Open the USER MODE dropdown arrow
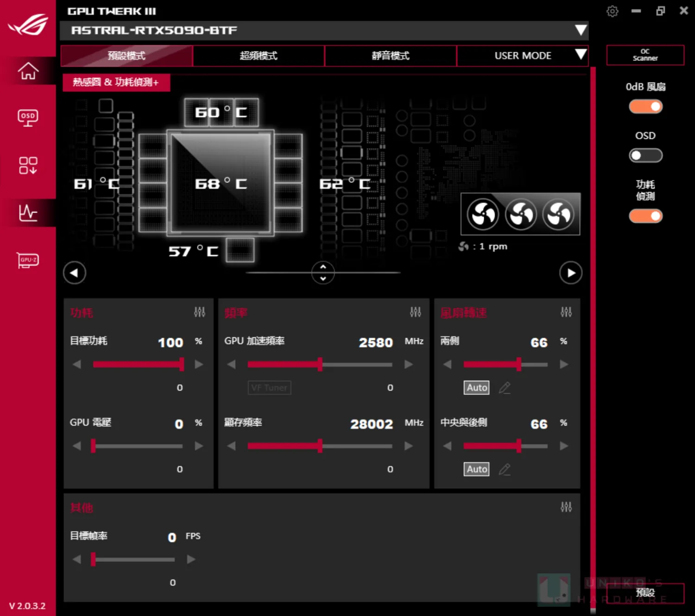The height and width of the screenshot is (616, 695). [580, 55]
